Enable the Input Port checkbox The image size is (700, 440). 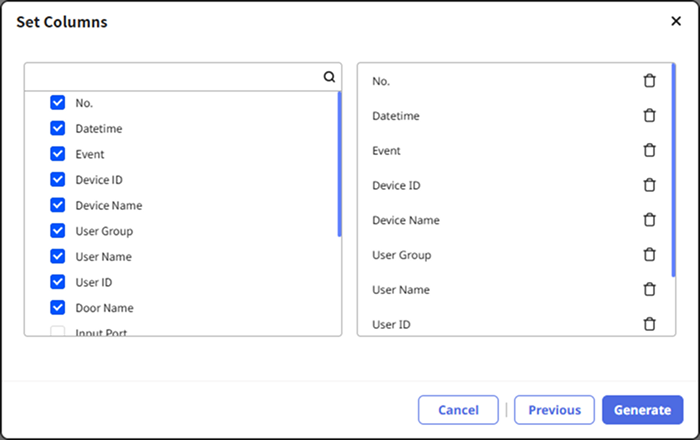coord(58,332)
